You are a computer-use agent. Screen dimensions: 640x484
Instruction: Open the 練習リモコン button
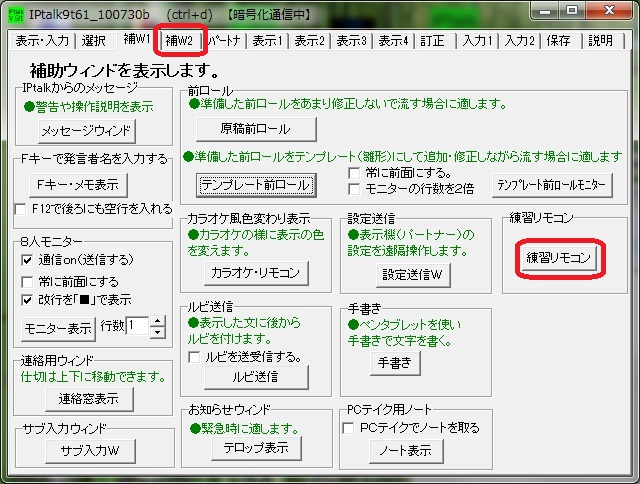560,258
